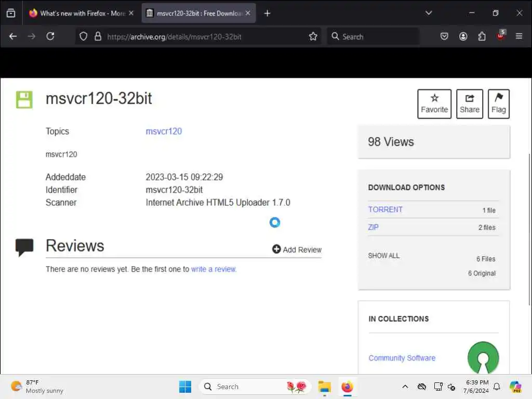Screen dimensions: 532x399
Task: Download the ZIP option
Action: coord(373,228)
